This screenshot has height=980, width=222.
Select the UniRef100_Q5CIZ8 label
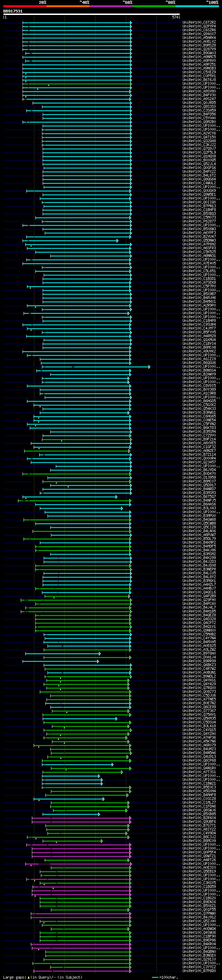(x=199, y=527)
